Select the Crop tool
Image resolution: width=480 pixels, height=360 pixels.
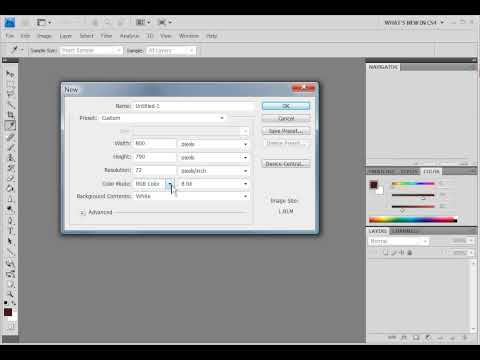click(10, 115)
